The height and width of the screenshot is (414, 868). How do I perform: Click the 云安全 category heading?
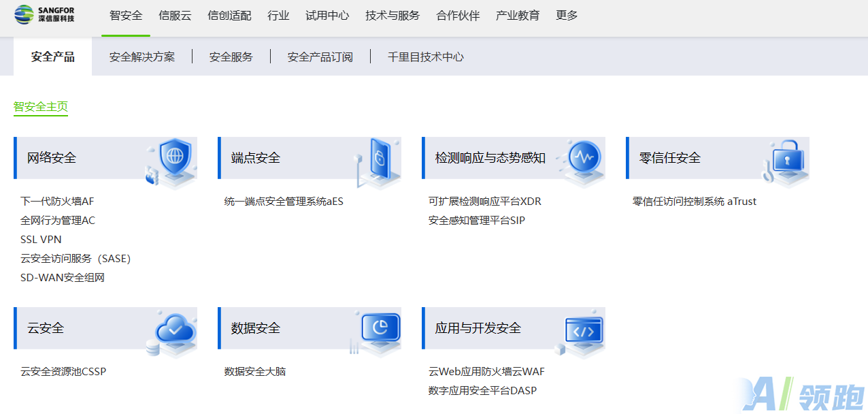pyautogui.click(x=46, y=328)
